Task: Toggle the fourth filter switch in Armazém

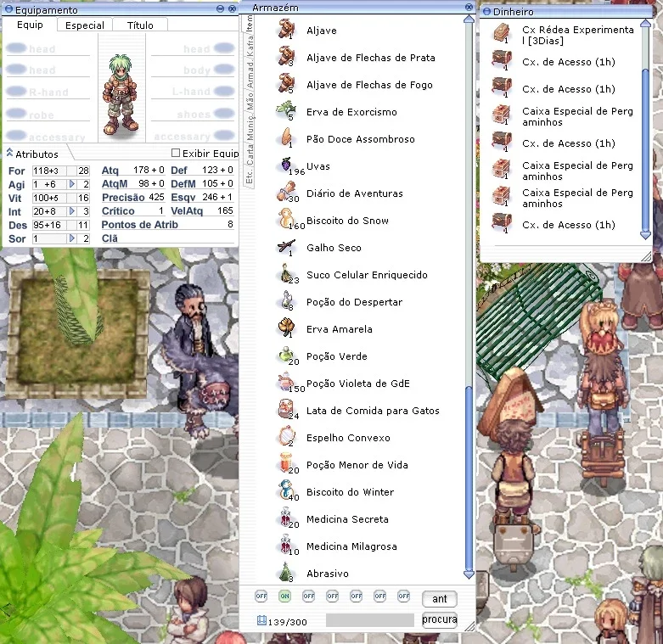Action: point(332,596)
